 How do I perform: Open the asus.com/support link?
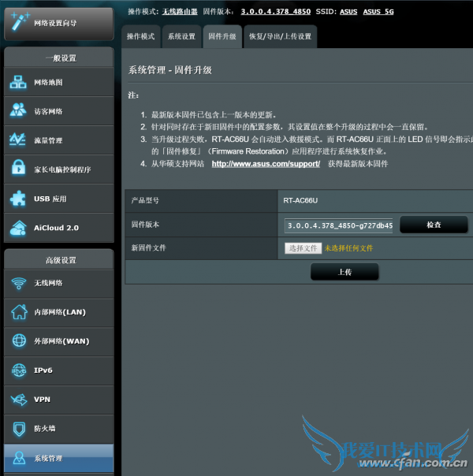[266, 164]
